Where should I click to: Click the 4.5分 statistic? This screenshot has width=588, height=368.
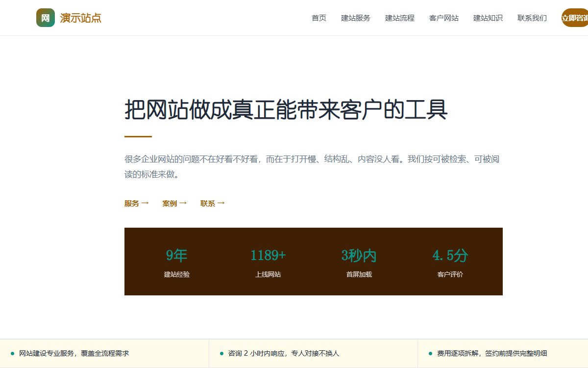450,255
